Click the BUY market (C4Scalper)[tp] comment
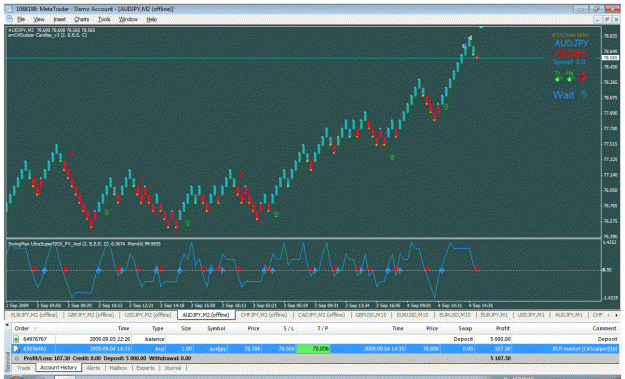This screenshot has height=379, width=625. (x=584, y=349)
